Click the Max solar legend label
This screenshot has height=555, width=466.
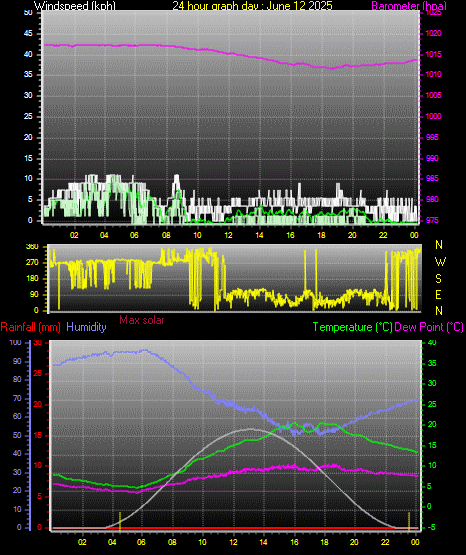click(x=142, y=320)
